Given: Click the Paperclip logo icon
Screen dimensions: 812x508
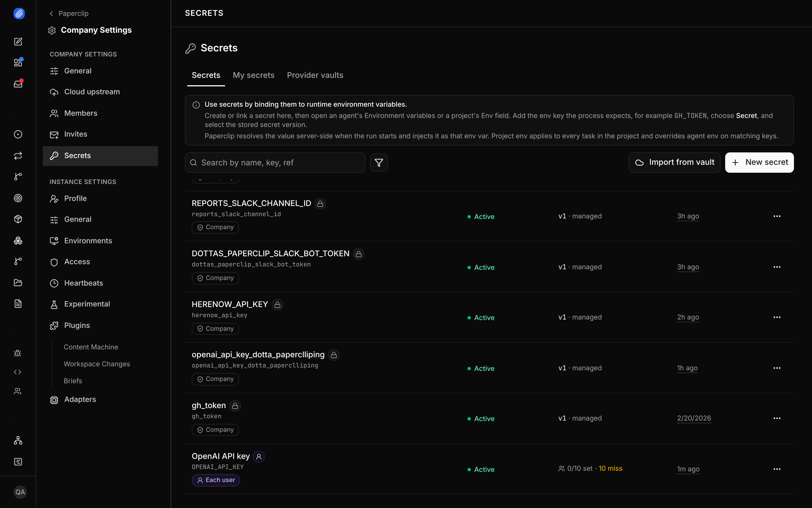Looking at the screenshot, I should (19, 14).
